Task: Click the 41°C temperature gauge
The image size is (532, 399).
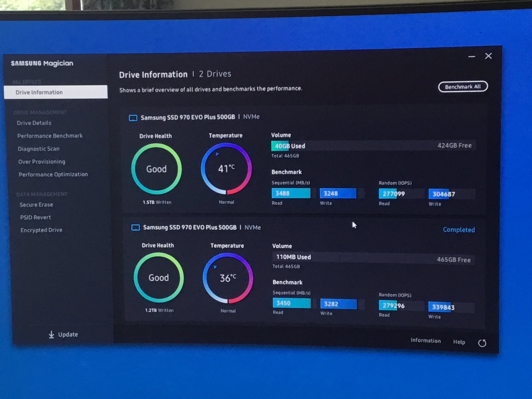Action: coord(226,169)
